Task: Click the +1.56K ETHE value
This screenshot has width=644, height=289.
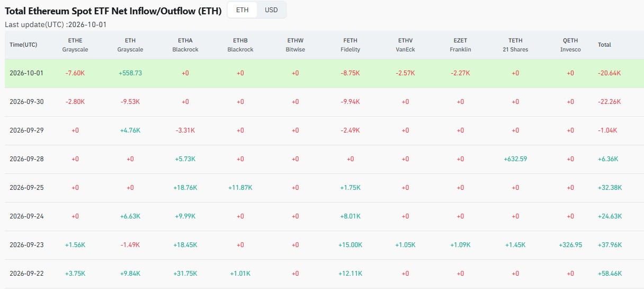Action: (x=75, y=245)
